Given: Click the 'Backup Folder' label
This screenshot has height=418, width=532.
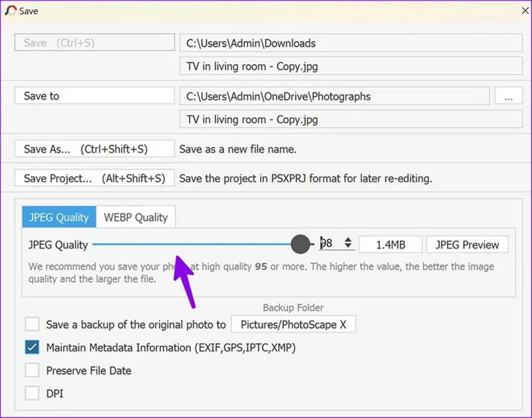Looking at the screenshot, I should point(293,308).
